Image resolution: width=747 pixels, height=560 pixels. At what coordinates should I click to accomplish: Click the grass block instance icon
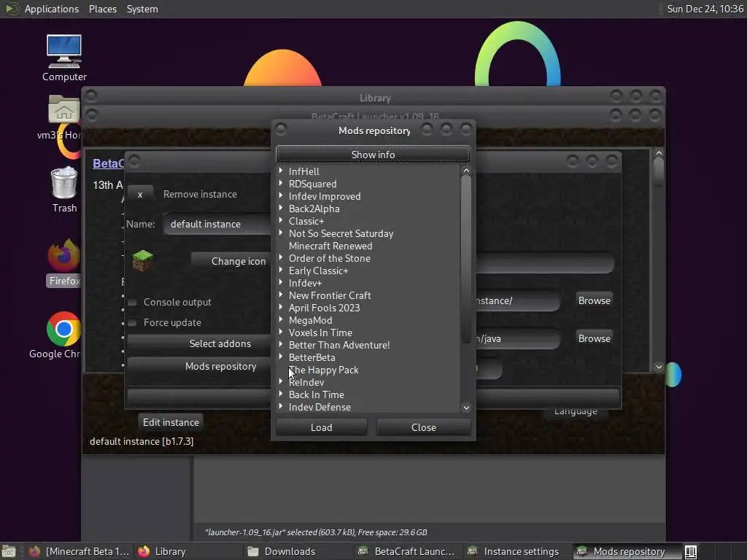point(142,260)
